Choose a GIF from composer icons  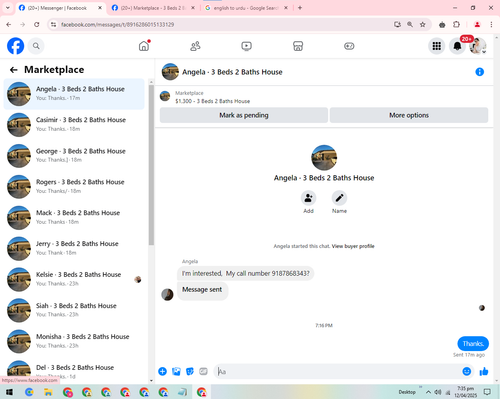pyautogui.click(x=203, y=371)
